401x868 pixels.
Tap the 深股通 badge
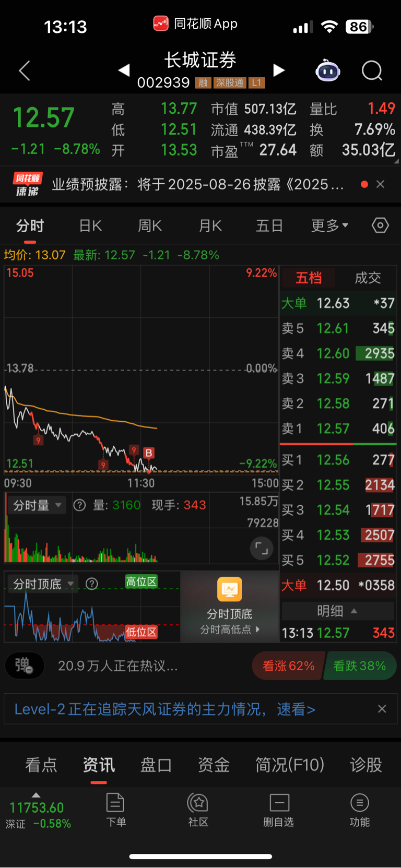pos(230,83)
